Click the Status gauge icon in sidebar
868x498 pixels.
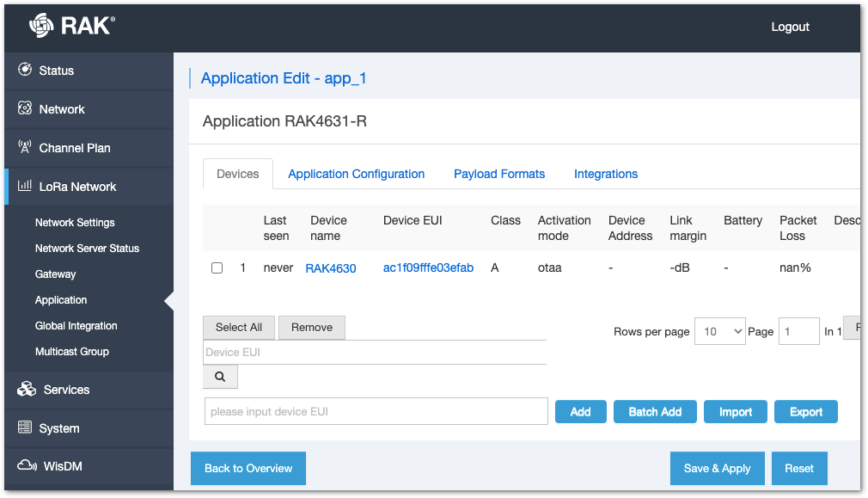pos(25,70)
